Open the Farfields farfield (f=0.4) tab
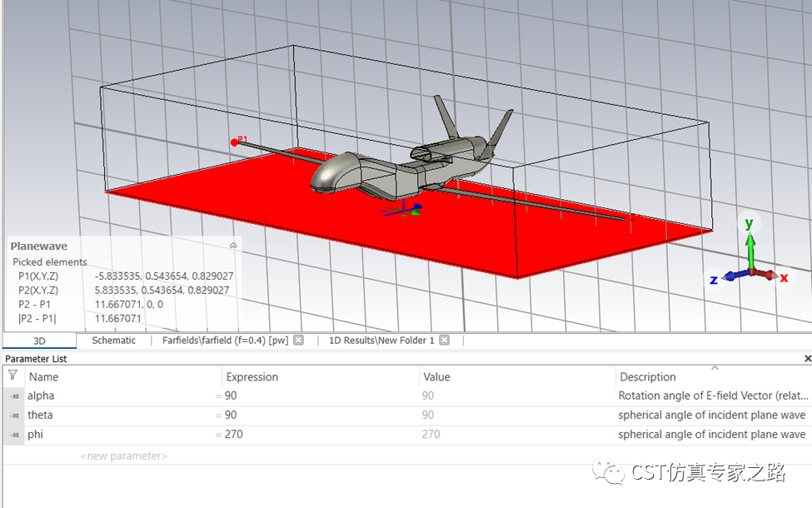 point(225,341)
